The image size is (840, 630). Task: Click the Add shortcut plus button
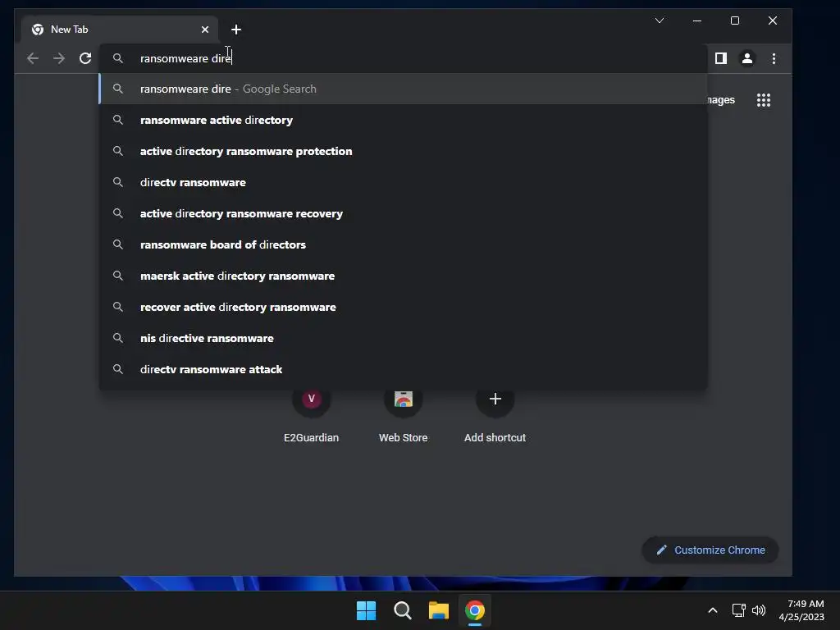tap(495, 399)
